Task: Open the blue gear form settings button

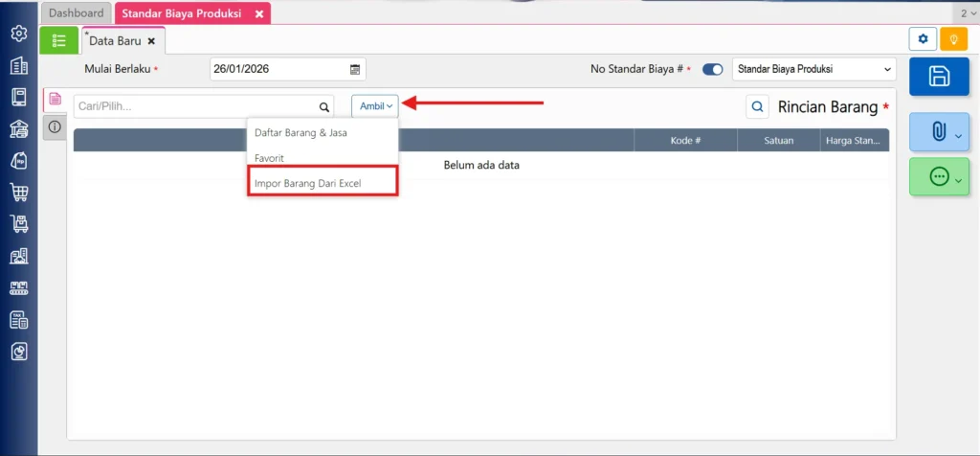Action: [923, 38]
